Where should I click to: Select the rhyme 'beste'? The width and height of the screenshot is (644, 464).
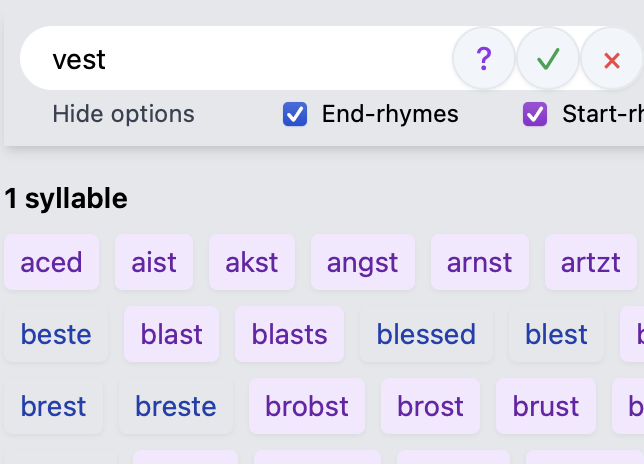[x=56, y=334]
